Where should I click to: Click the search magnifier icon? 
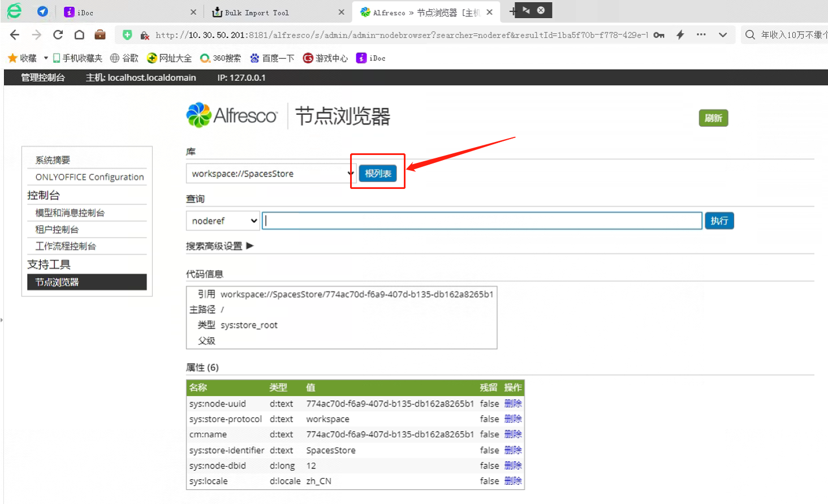point(750,35)
